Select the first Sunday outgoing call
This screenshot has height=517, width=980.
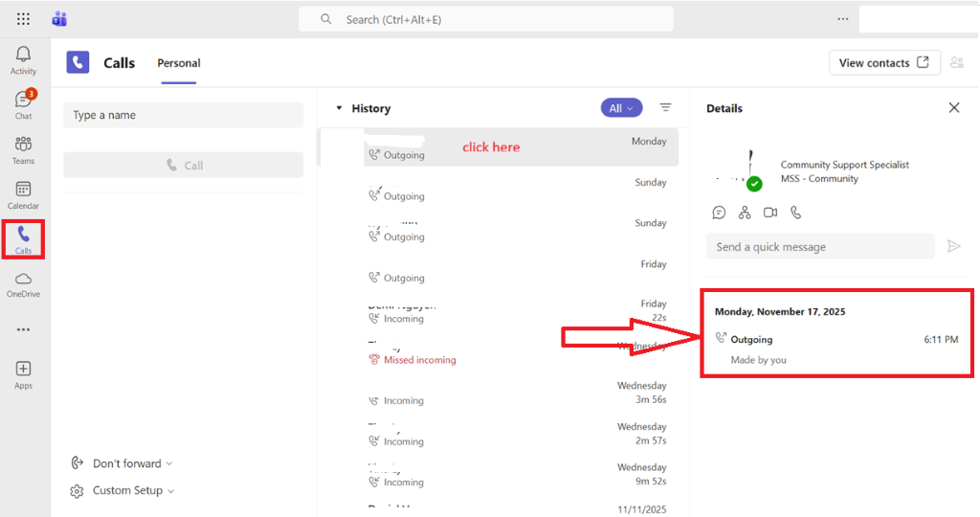tap(498, 189)
